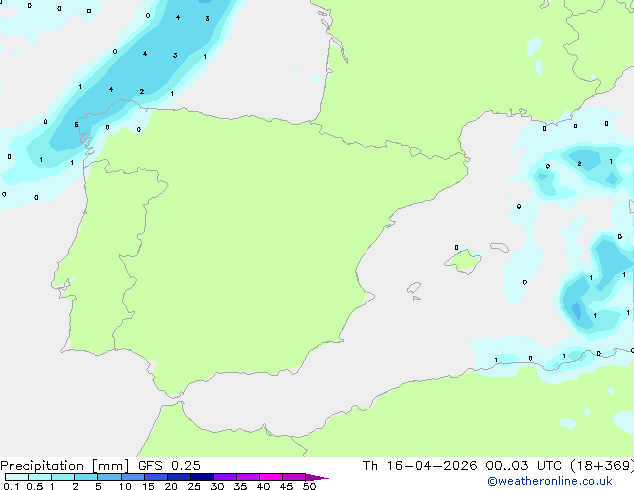Click the '(18+369)' forecast run text
The height and width of the screenshot is (490, 634).
602,466
